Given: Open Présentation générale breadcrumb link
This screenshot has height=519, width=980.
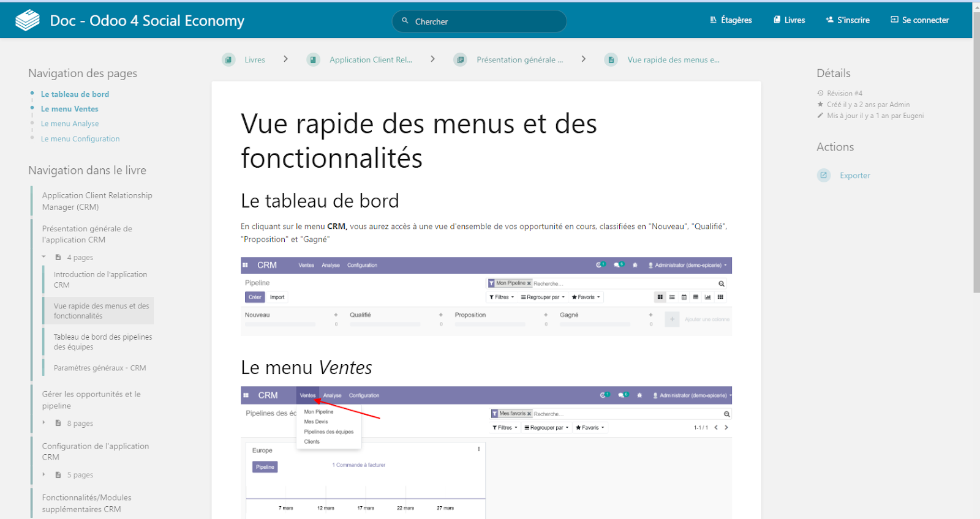Looking at the screenshot, I should (x=519, y=60).
